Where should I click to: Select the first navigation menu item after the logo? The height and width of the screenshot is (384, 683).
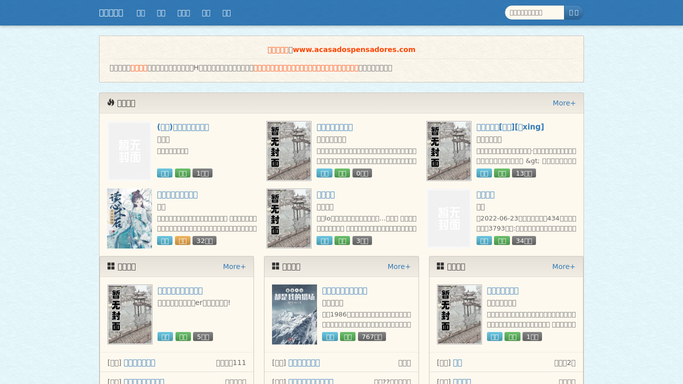(141, 13)
